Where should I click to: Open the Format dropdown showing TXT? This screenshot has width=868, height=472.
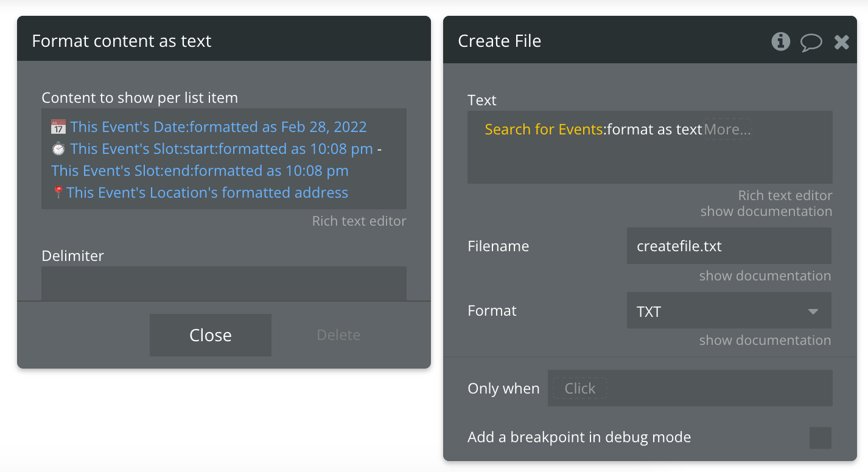coord(729,311)
